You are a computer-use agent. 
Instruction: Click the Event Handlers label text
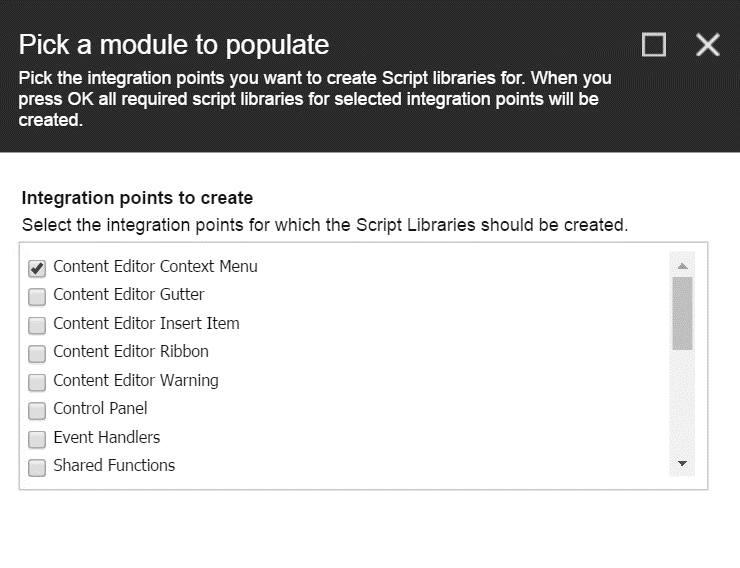tap(107, 437)
